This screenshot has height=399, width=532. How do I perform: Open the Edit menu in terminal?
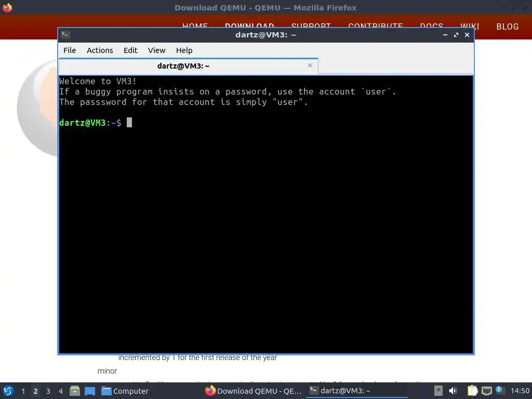tap(130, 50)
